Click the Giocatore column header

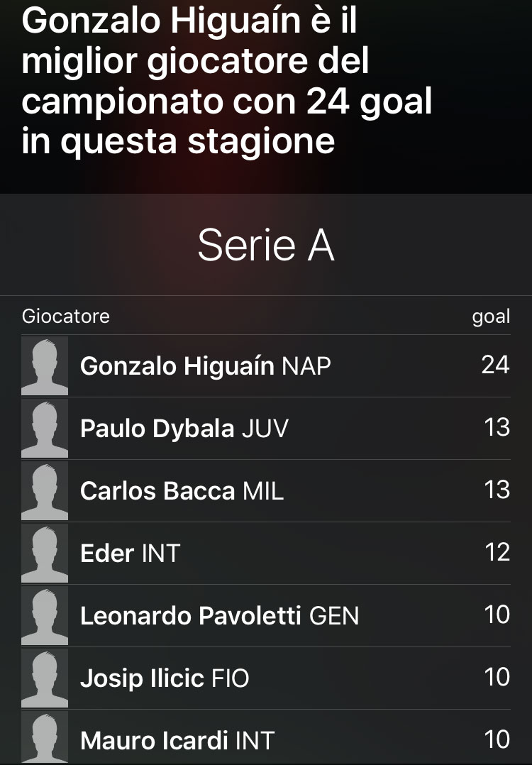pos(66,316)
